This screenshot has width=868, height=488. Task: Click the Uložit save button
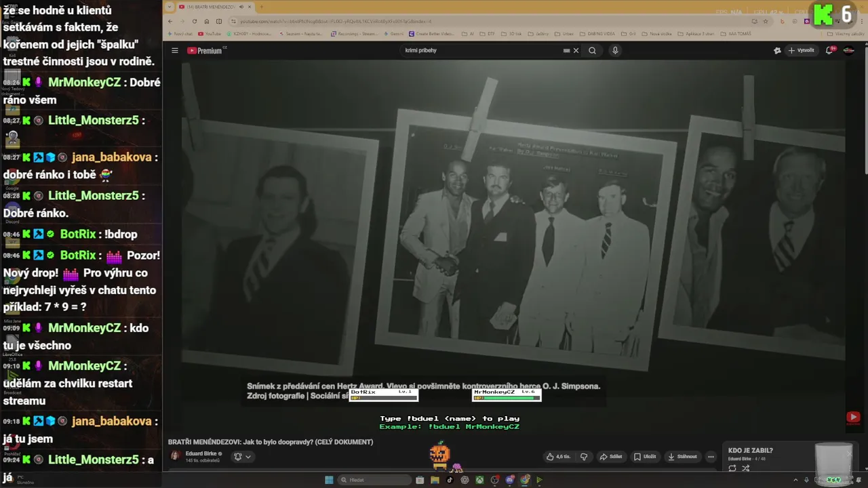click(x=645, y=457)
